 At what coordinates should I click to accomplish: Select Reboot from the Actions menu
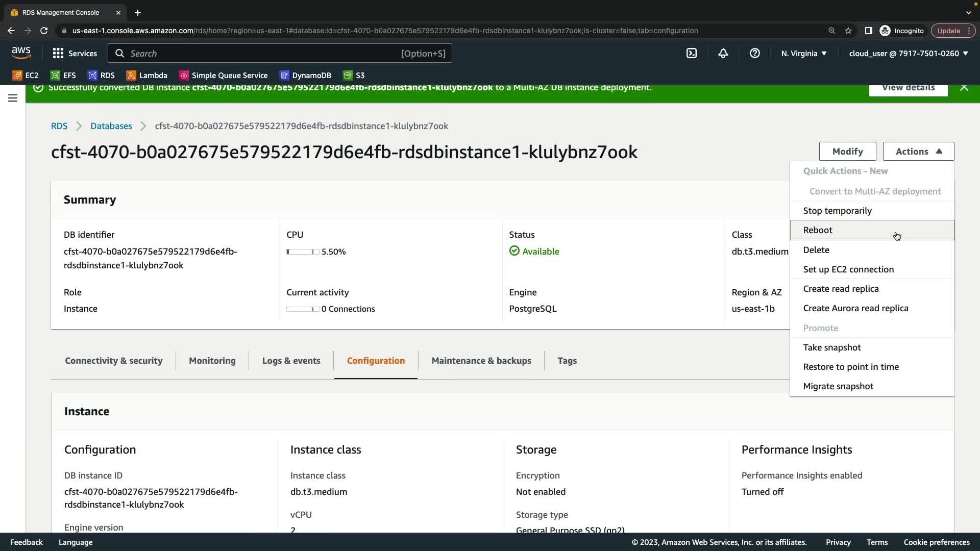click(818, 230)
